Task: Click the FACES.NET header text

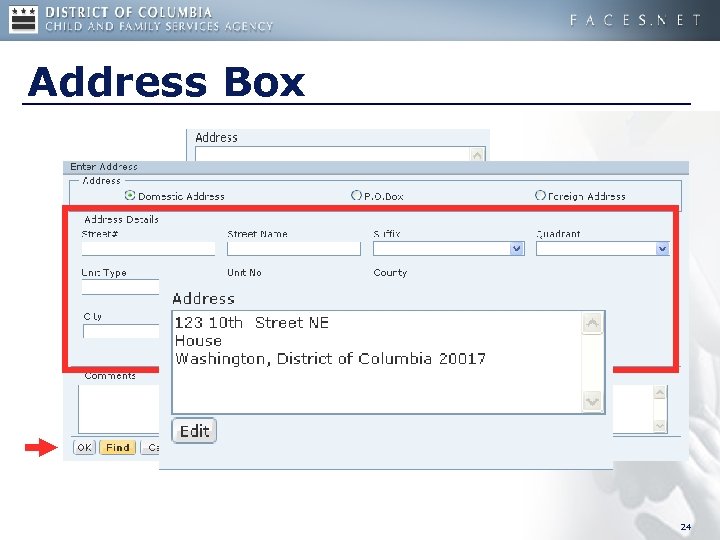Action: point(636,20)
